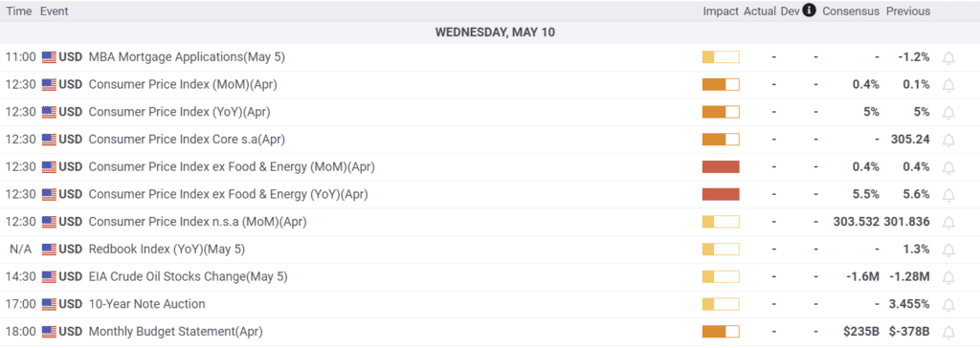Select the Consensus column header
The height and width of the screenshot is (348, 980).
point(851,11)
